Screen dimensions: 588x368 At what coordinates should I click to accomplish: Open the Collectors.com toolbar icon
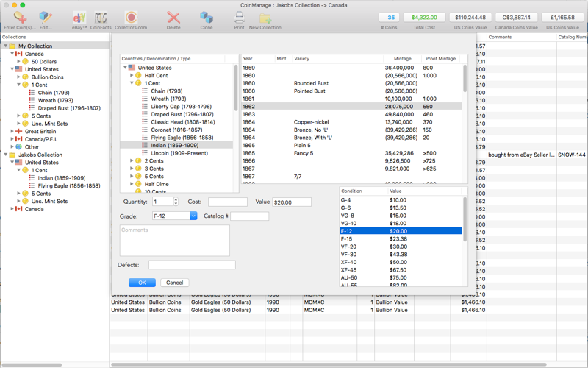(131, 18)
